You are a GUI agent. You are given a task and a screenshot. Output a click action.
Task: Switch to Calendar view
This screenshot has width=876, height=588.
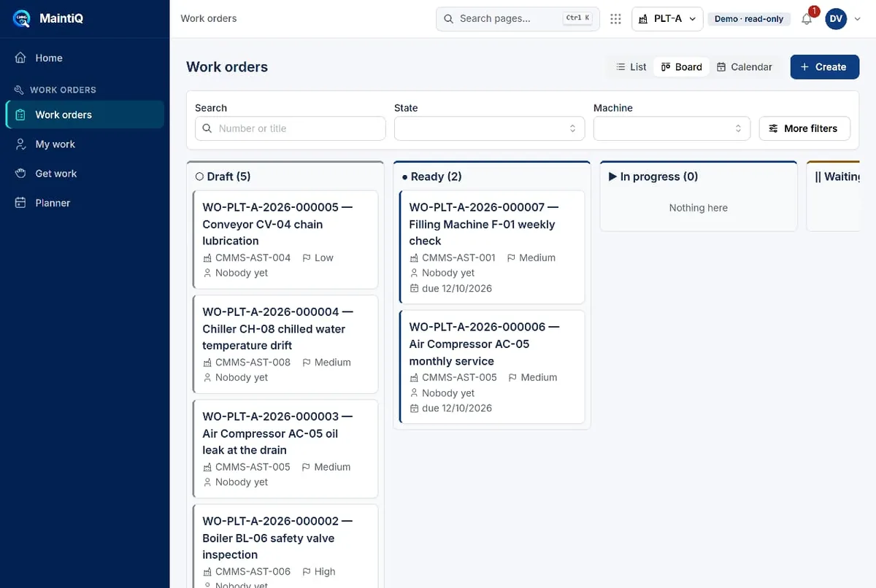point(745,67)
